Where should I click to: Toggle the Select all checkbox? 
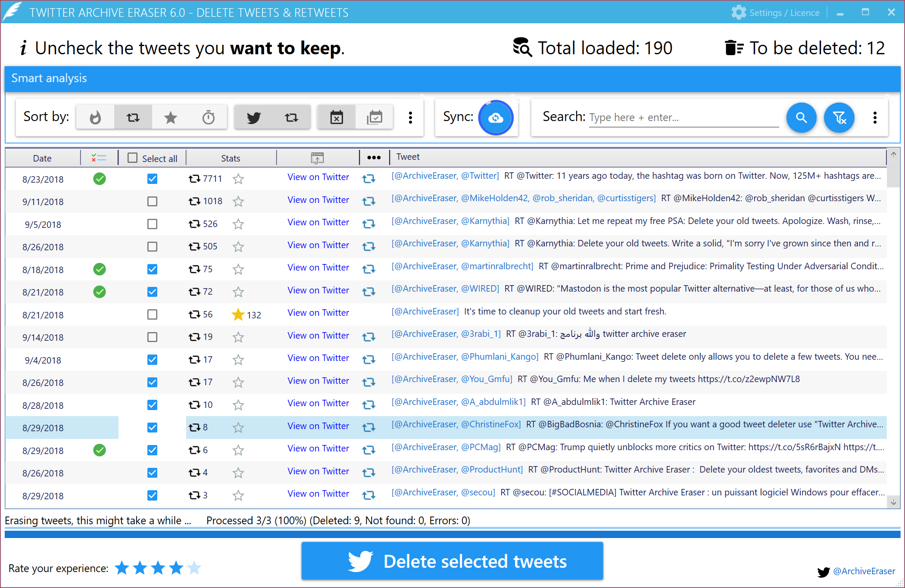coord(133,158)
